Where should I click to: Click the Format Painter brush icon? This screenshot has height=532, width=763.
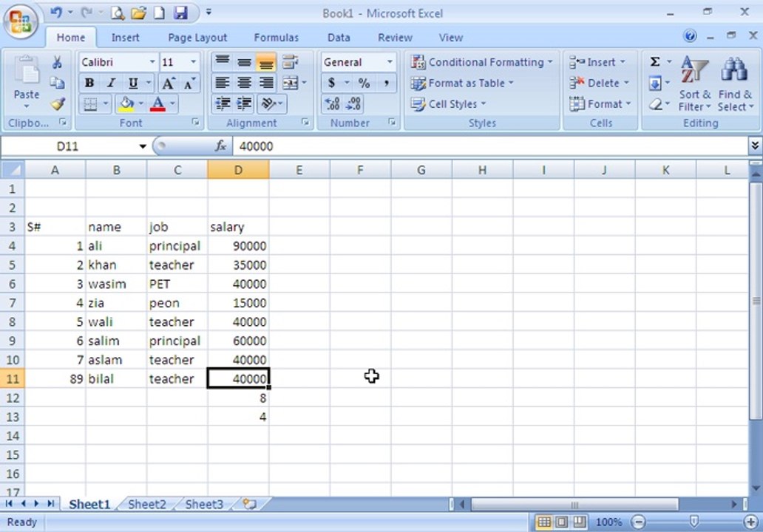click(58, 103)
